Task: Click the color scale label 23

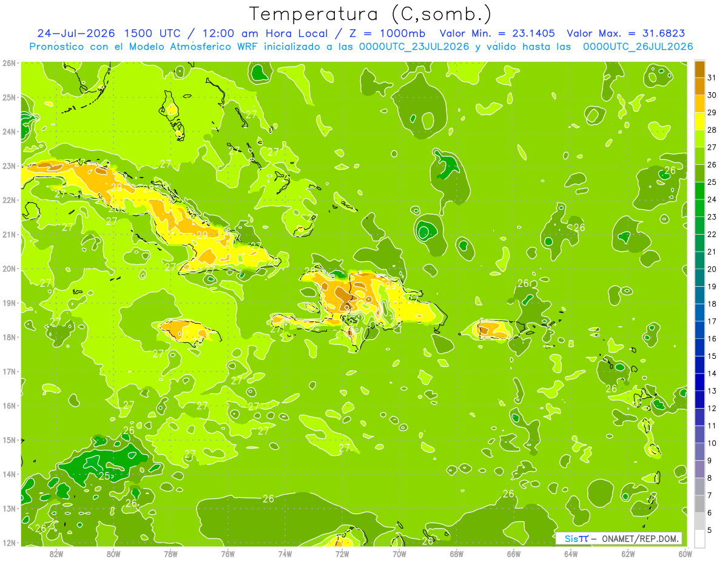Action: (712, 217)
